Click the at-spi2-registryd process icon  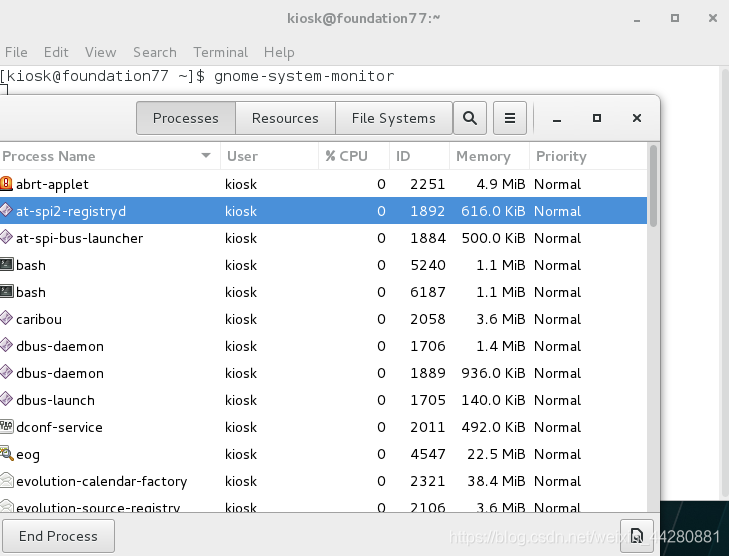pos(6,211)
